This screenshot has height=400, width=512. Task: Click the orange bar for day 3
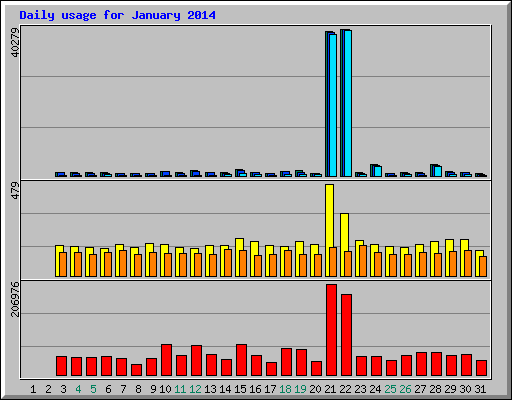coord(63,264)
